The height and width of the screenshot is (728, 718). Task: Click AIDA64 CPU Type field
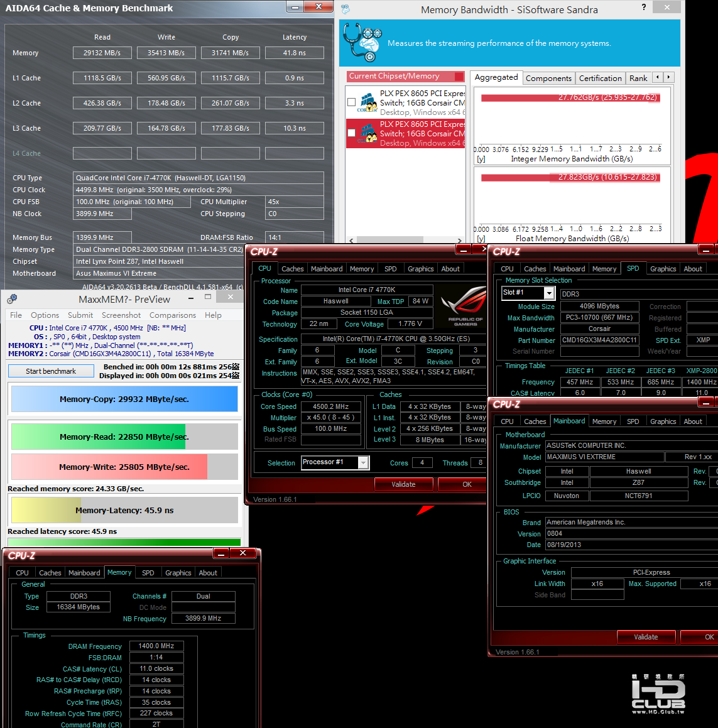coord(199,178)
